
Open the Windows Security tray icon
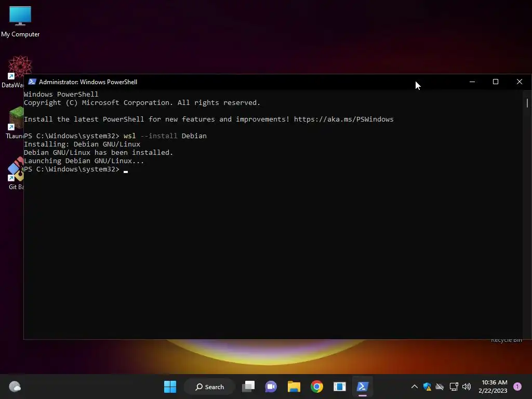pyautogui.click(x=427, y=387)
